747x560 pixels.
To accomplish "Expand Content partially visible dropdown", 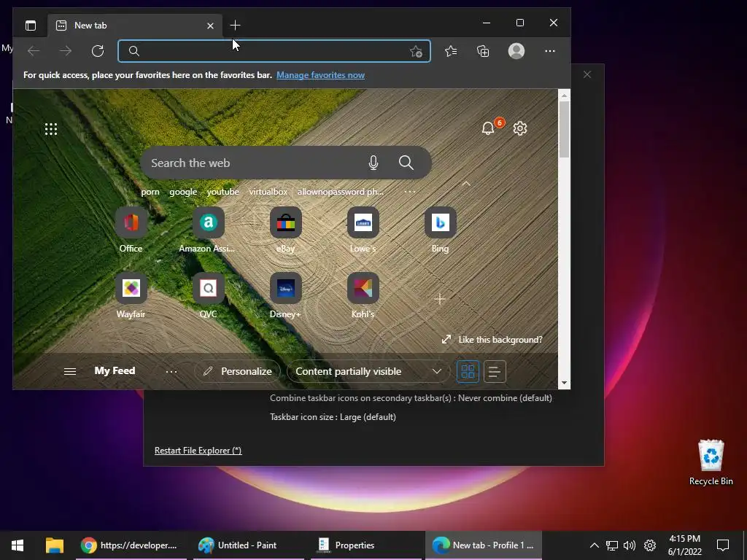I will tap(368, 371).
